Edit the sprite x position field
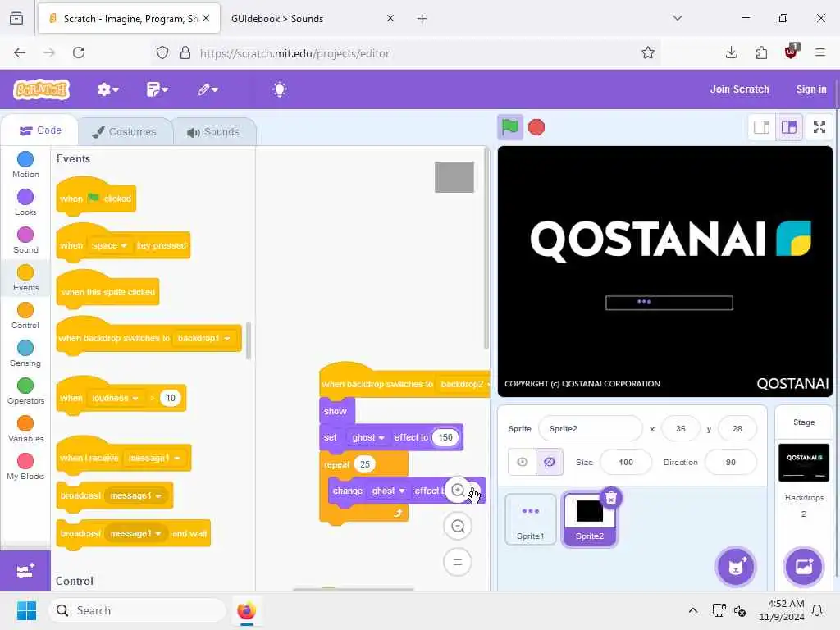This screenshot has height=630, width=840. tap(680, 428)
